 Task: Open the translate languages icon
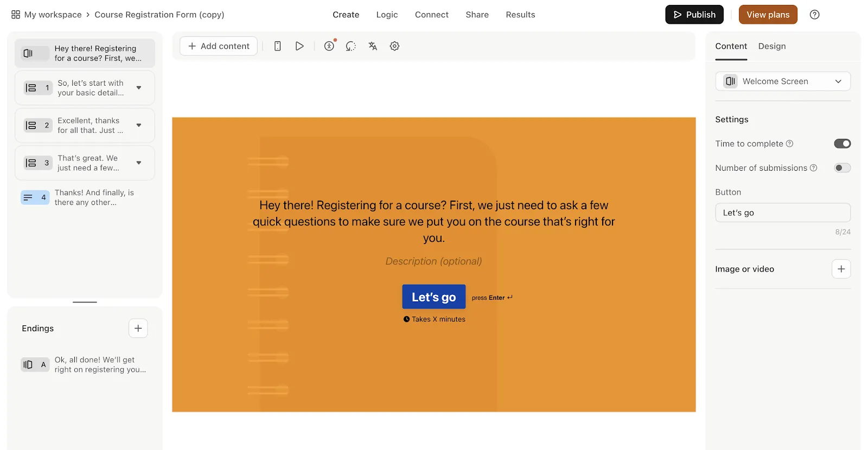373,46
